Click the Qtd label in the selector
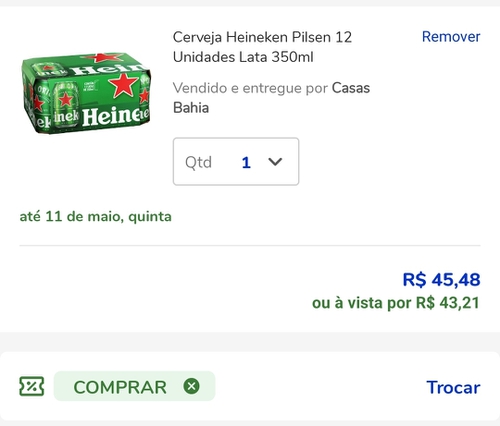This screenshot has width=500, height=426. (198, 163)
